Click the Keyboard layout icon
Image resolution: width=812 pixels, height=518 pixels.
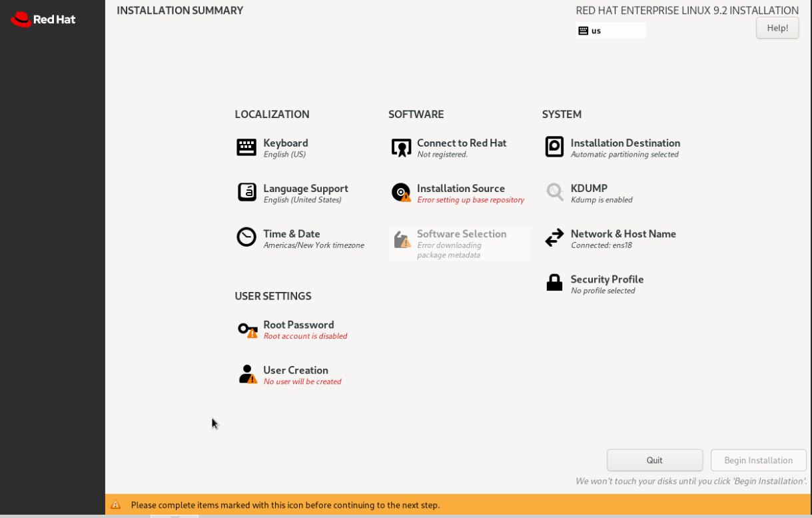(246, 147)
